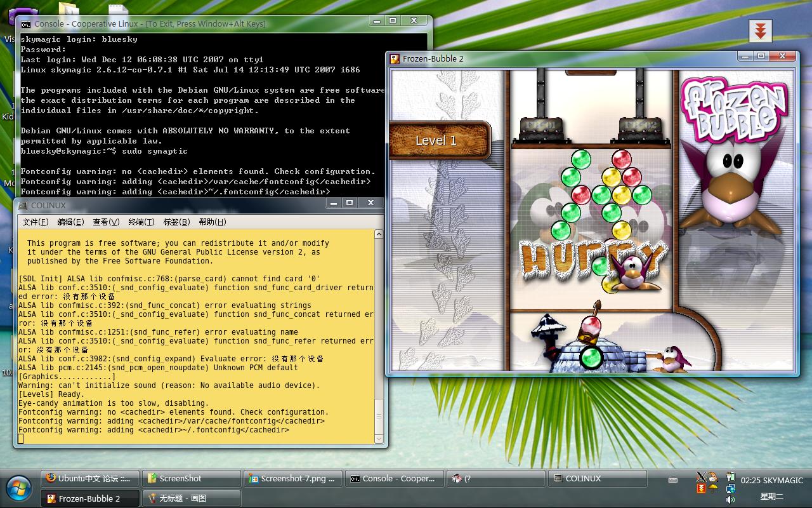Switch to 无标题 - 画图 Paint taskbar button
The height and width of the screenshot is (508, 812).
click(x=192, y=498)
